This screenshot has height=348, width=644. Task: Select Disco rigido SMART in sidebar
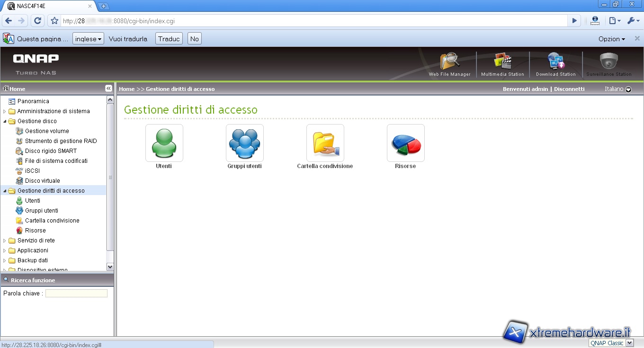[51, 151]
